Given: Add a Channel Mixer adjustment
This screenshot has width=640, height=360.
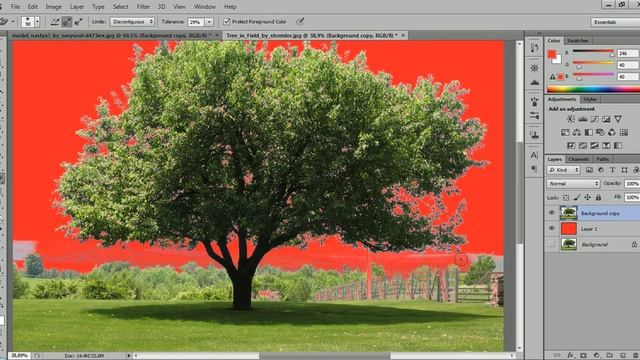Looking at the screenshot, I should (612, 132).
